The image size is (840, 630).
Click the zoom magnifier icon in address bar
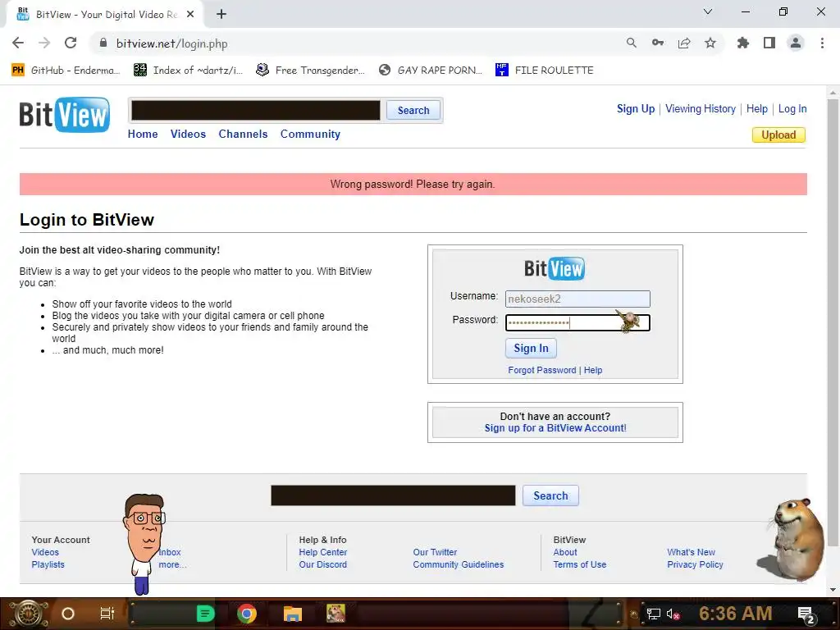coord(632,43)
